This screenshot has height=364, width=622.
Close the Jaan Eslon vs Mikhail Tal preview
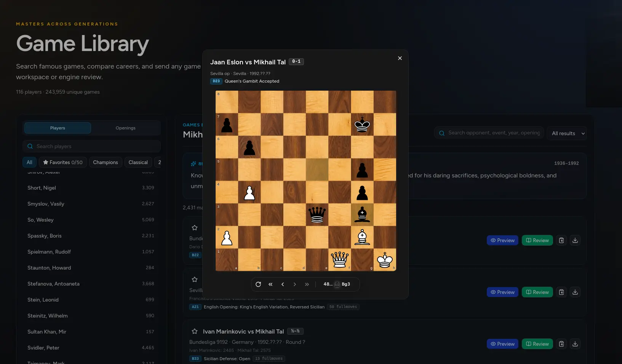[x=400, y=58]
